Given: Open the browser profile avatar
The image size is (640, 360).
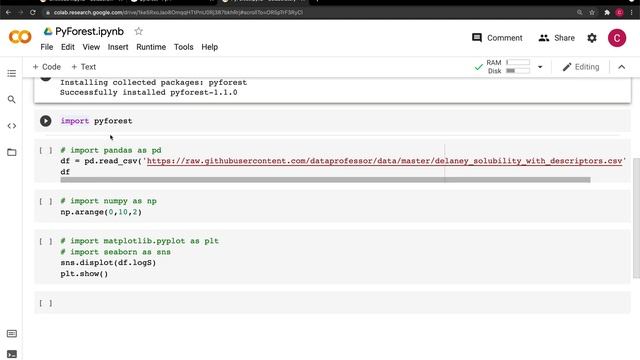Looking at the screenshot, I should [620, 13].
